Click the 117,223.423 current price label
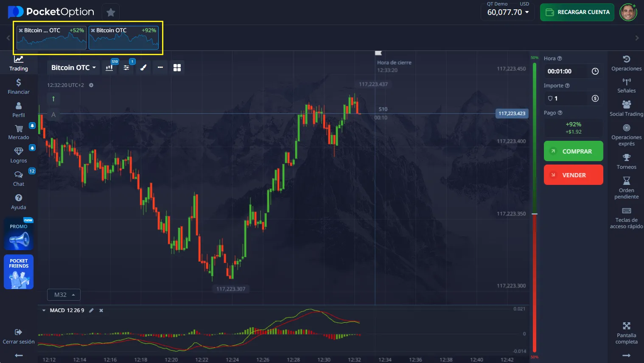This screenshot has width=644, height=363. point(512,114)
